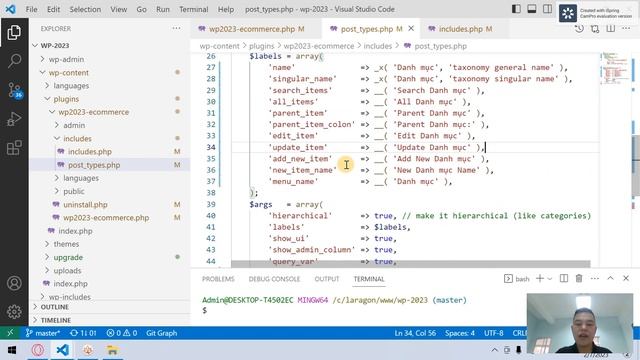Switch to Debug Console tab
Screen dimensions: 640x360
[274, 279]
